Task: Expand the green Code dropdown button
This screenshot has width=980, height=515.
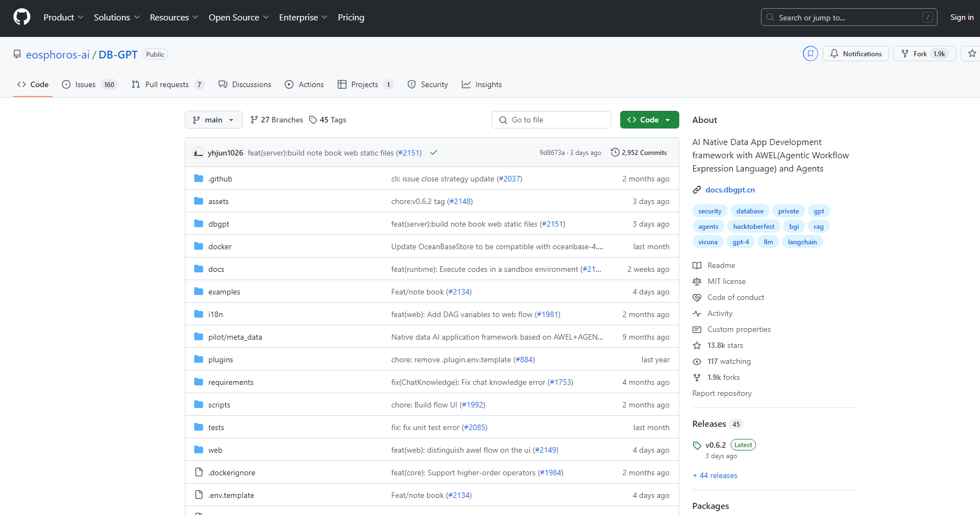Action: pos(649,120)
